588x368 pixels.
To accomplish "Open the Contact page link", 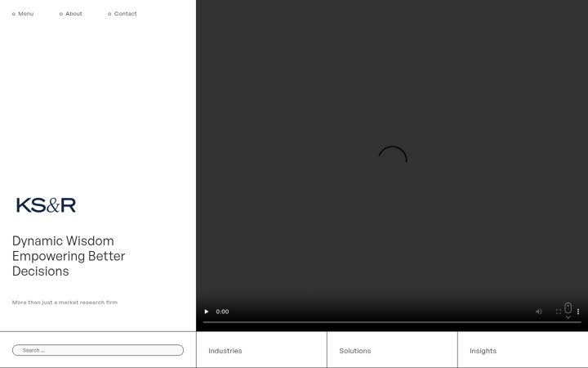I will click(x=122, y=14).
